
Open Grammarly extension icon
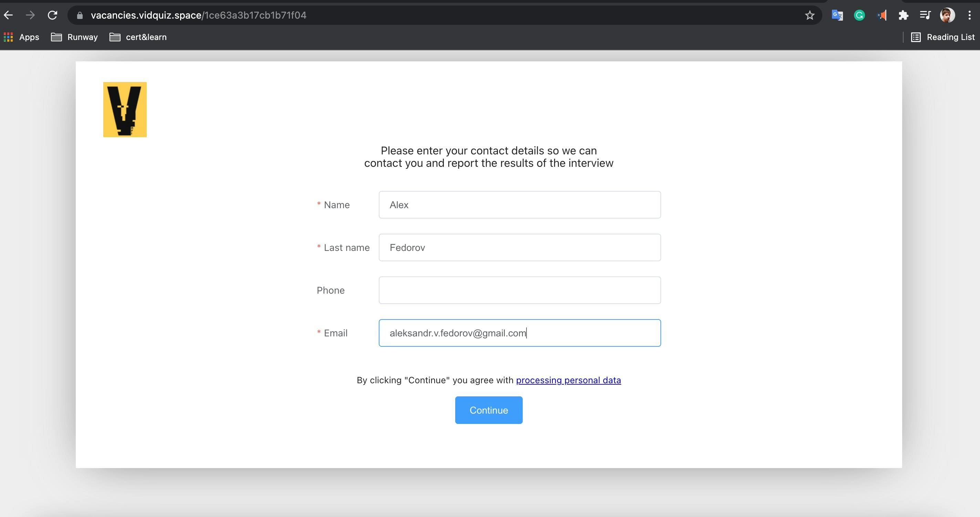pyautogui.click(x=859, y=15)
